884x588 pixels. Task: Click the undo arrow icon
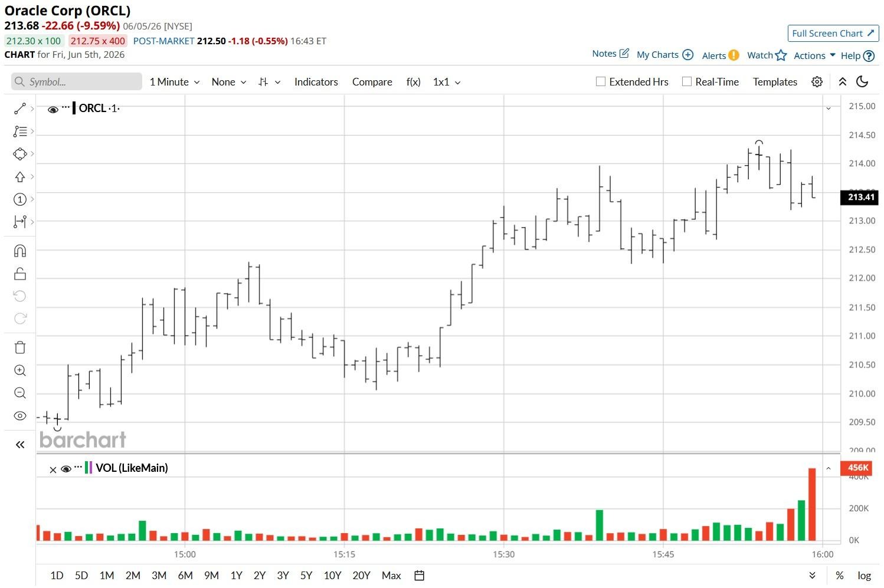tap(19, 296)
